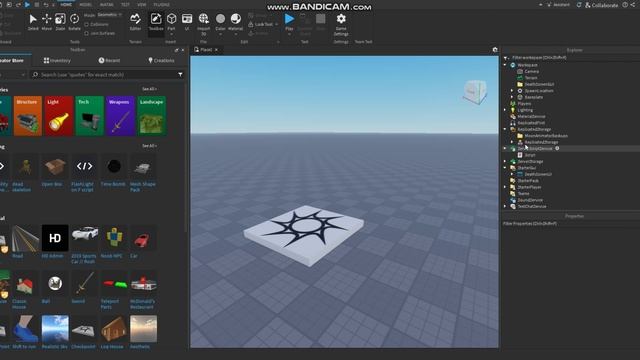This screenshot has height=360, width=640.
Task: Click See All beside the category tiles
Action: coord(149,89)
